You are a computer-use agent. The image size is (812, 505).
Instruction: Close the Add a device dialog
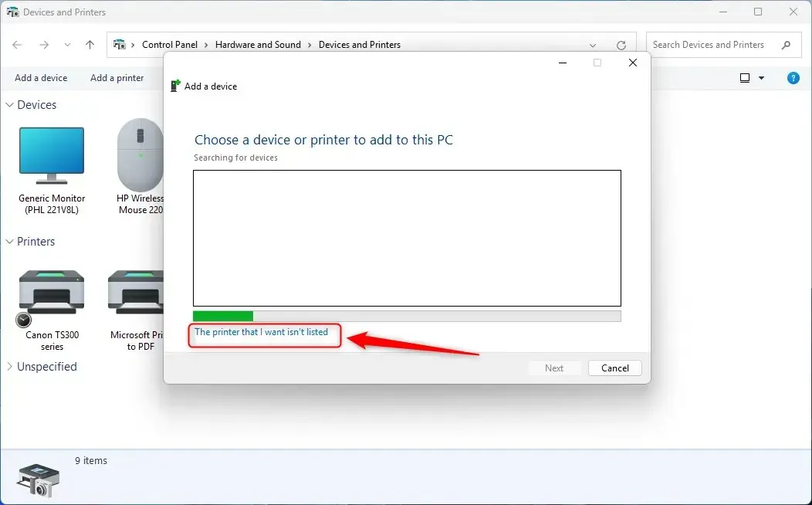(632, 63)
